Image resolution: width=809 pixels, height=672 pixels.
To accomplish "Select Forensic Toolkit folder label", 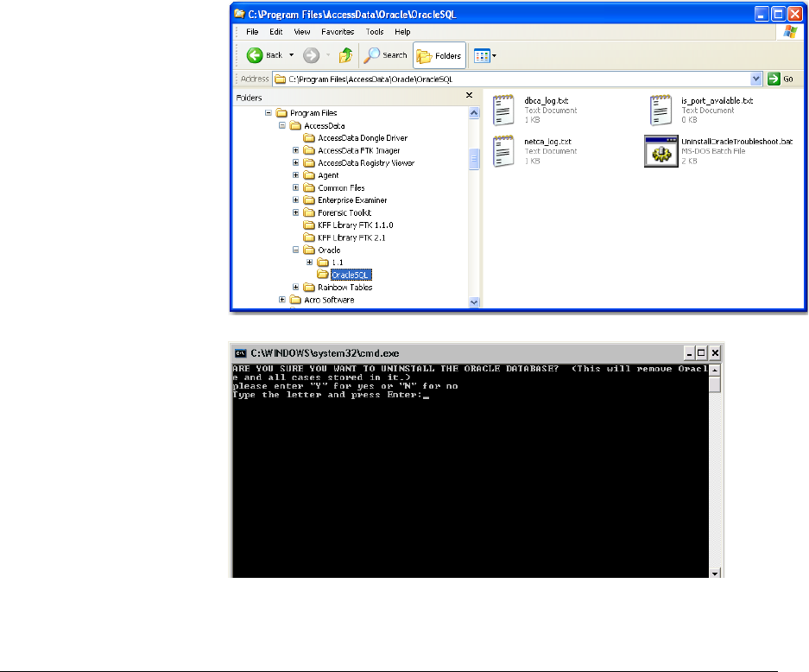I will [x=344, y=212].
